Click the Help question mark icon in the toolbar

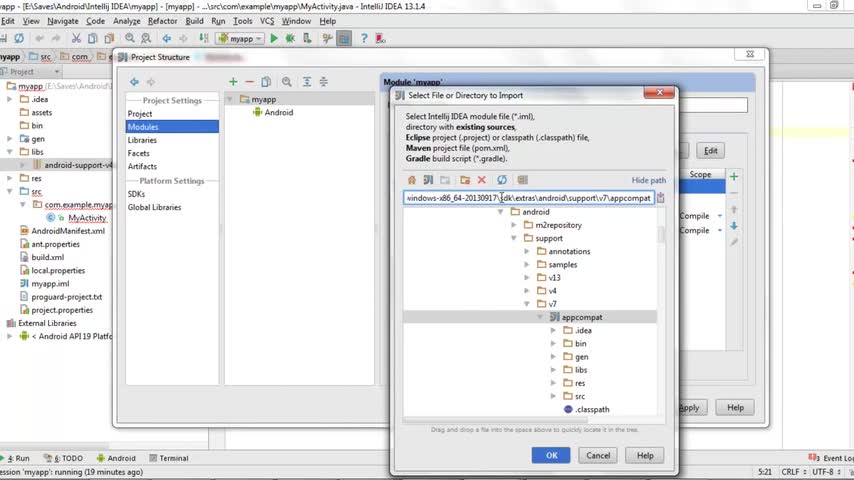(x=364, y=38)
